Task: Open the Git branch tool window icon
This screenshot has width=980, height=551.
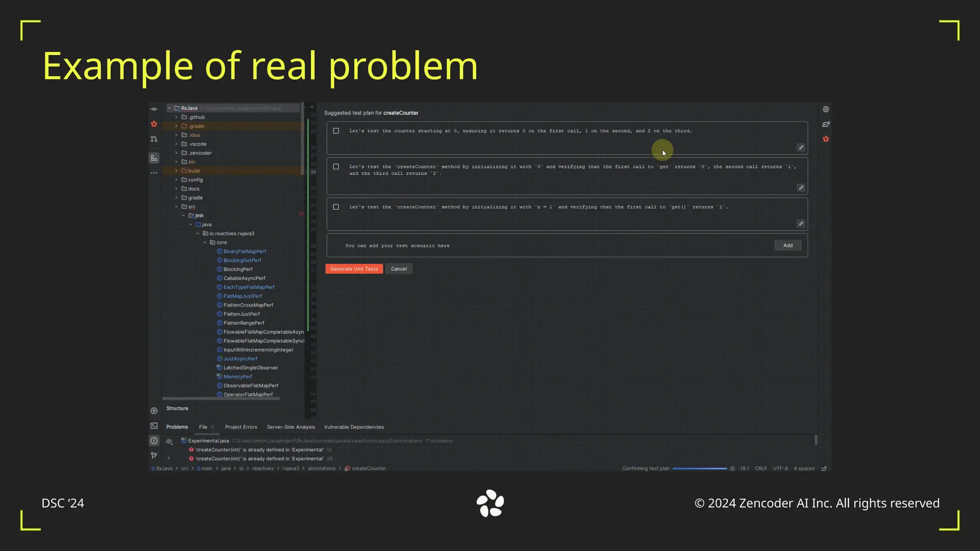Action: click(154, 455)
